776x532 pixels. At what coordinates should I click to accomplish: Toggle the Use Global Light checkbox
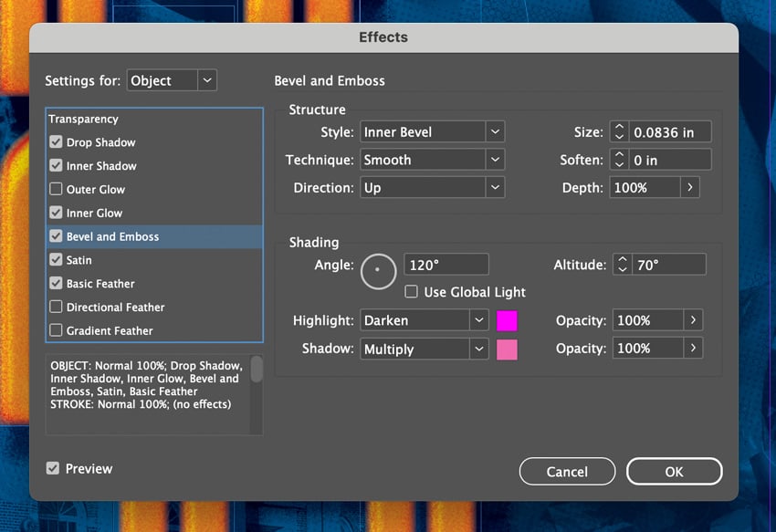411,292
